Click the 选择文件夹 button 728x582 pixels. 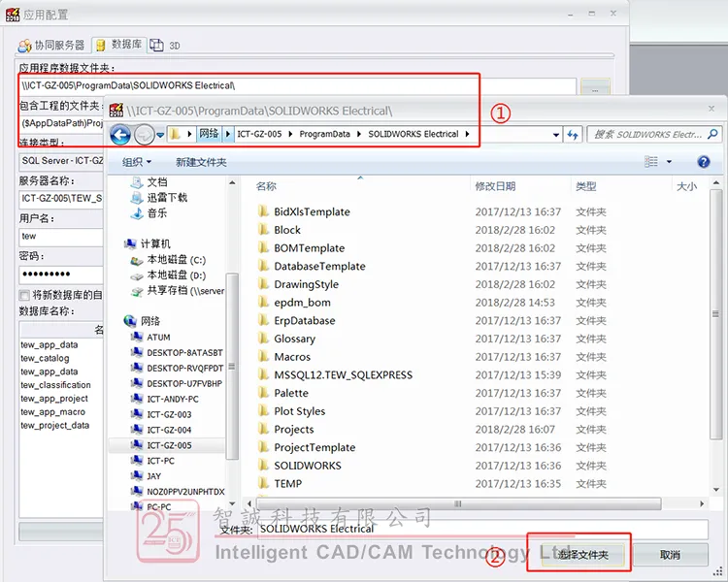click(x=582, y=555)
